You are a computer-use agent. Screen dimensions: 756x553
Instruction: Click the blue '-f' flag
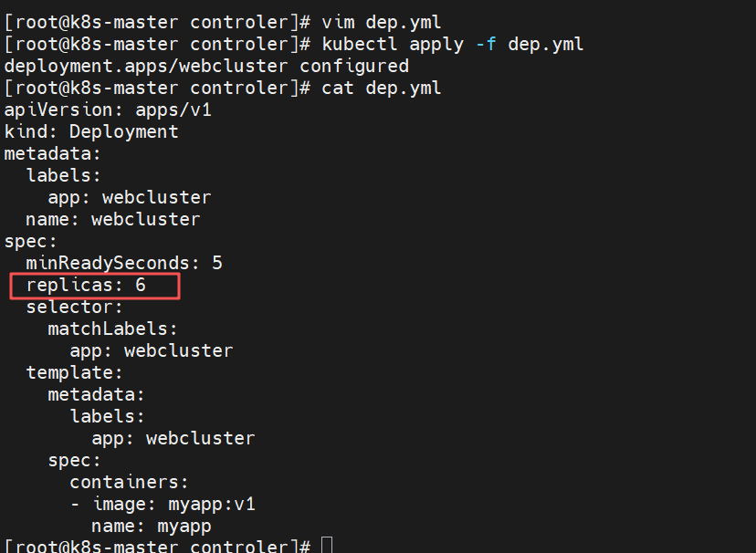tap(486, 45)
